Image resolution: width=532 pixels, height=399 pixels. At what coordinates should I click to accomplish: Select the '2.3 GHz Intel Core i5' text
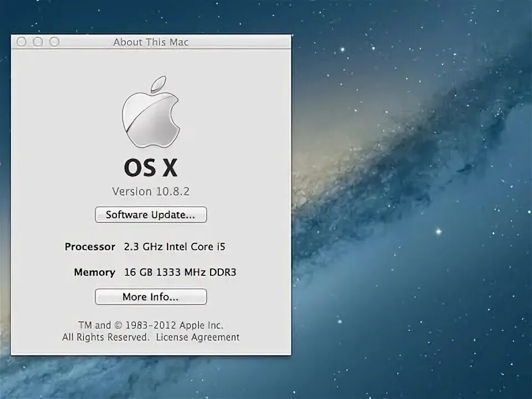coord(175,247)
